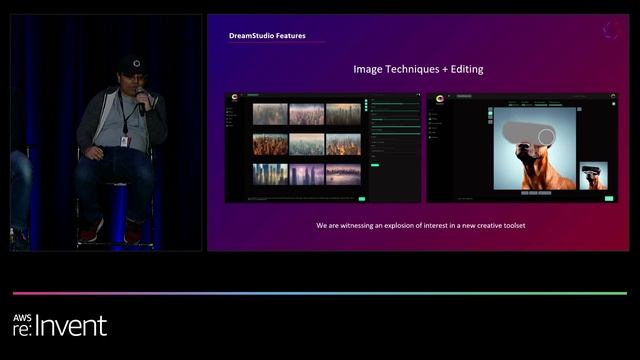Click the AWS re:Invent logo

tap(60, 325)
